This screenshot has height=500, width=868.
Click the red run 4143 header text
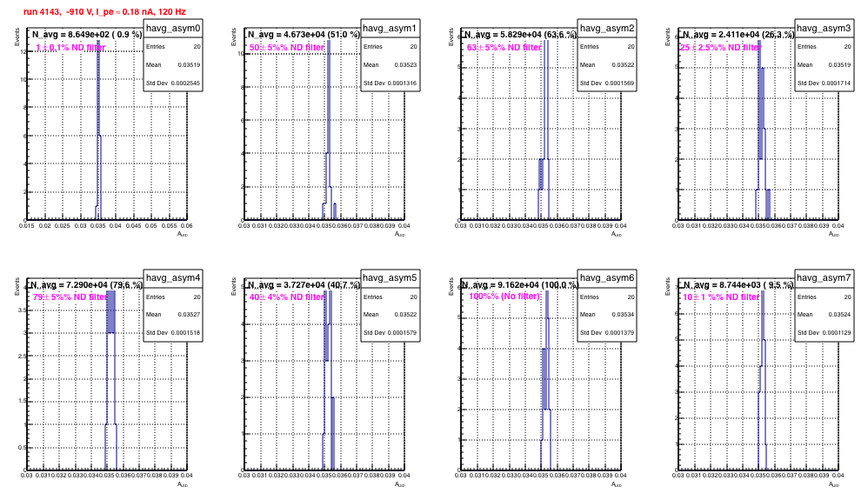[104, 11]
